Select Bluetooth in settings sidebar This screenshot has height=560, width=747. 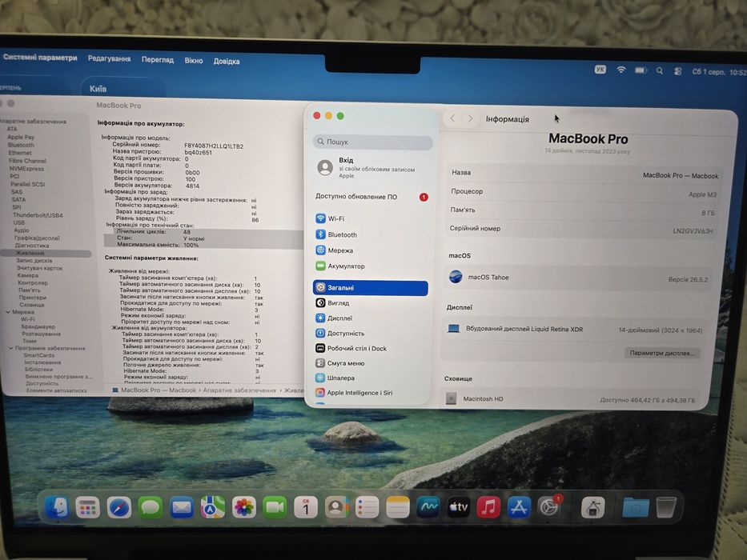pos(371,234)
